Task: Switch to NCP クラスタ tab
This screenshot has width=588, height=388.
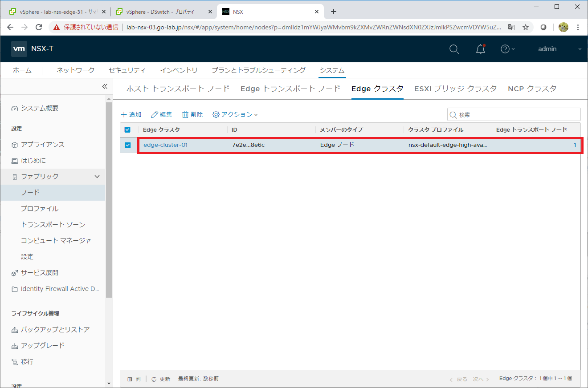Action: click(532, 89)
